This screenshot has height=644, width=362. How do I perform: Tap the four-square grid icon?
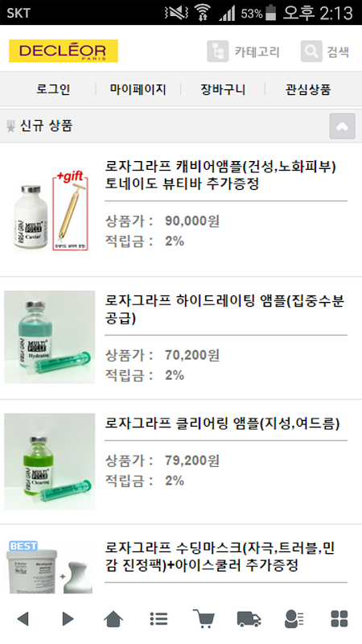pos(339,618)
